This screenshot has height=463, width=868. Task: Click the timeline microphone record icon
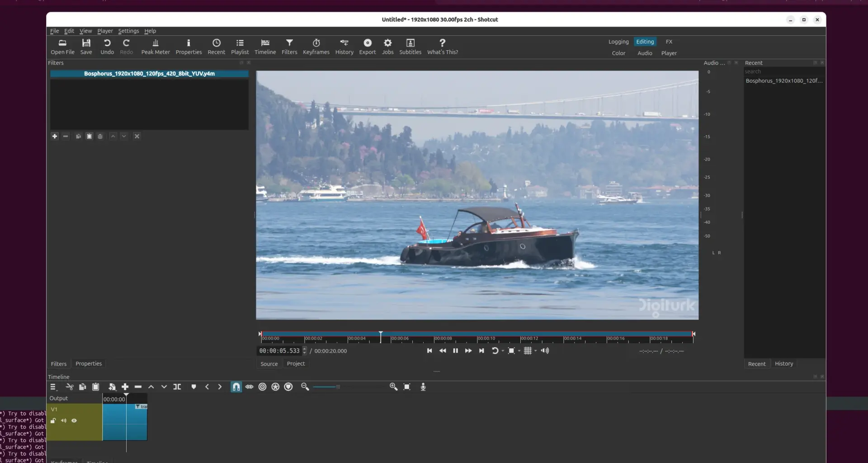pyautogui.click(x=423, y=387)
